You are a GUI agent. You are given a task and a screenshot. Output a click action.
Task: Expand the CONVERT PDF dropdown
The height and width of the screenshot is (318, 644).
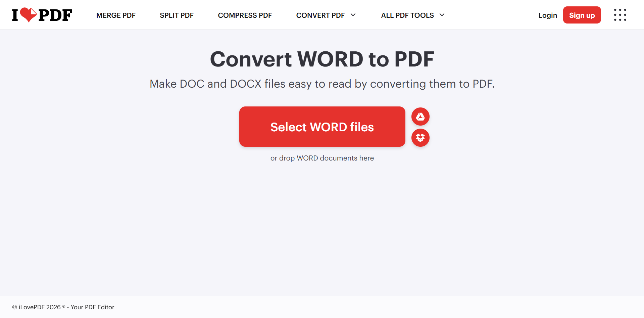click(326, 15)
